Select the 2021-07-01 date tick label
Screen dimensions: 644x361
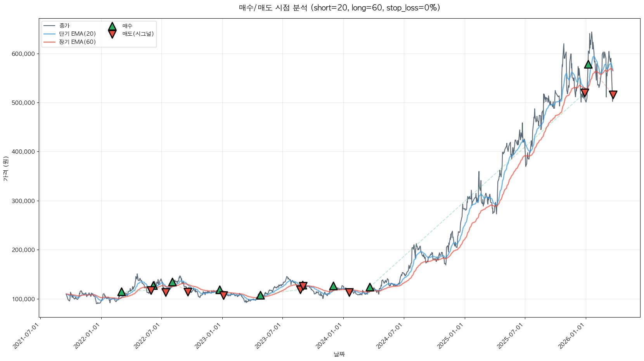click(x=26, y=337)
